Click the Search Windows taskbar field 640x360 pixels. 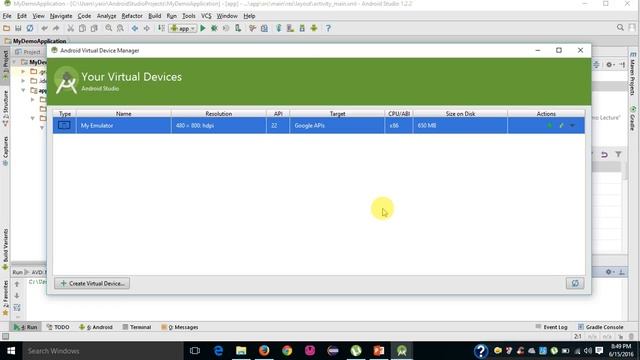(x=102, y=351)
